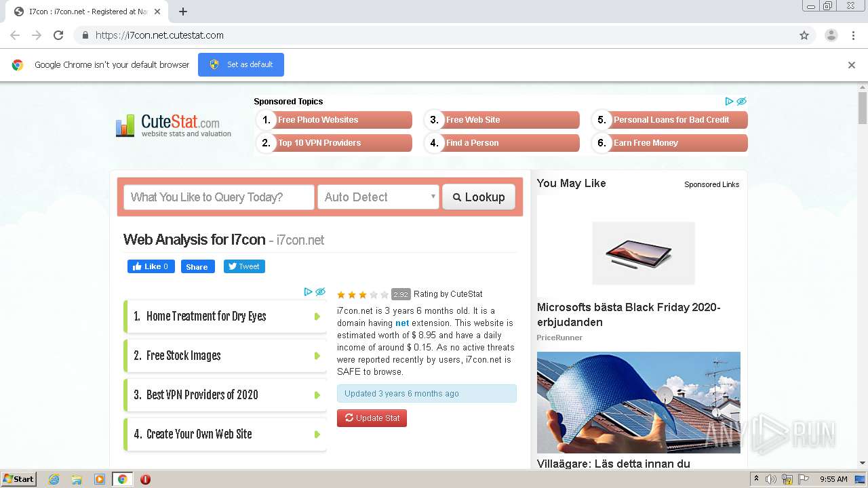Viewport: 868px width, 488px height.
Task: Click the star rating icons
Action: 363,295
